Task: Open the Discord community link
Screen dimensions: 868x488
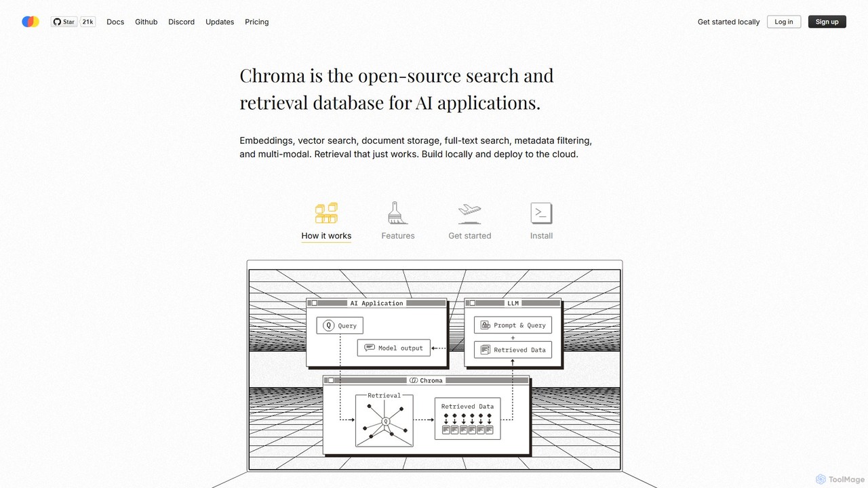Action: point(182,22)
